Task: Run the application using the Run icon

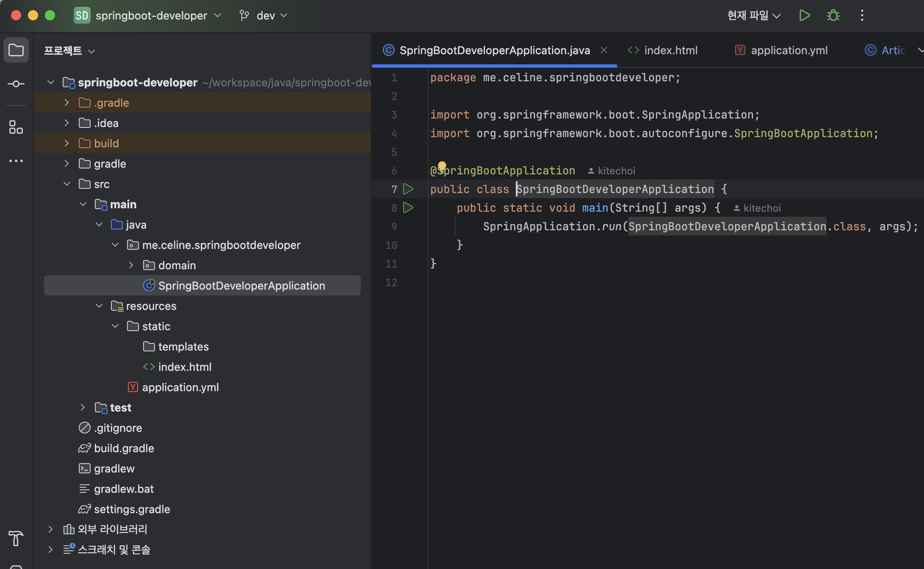Action: [x=804, y=15]
